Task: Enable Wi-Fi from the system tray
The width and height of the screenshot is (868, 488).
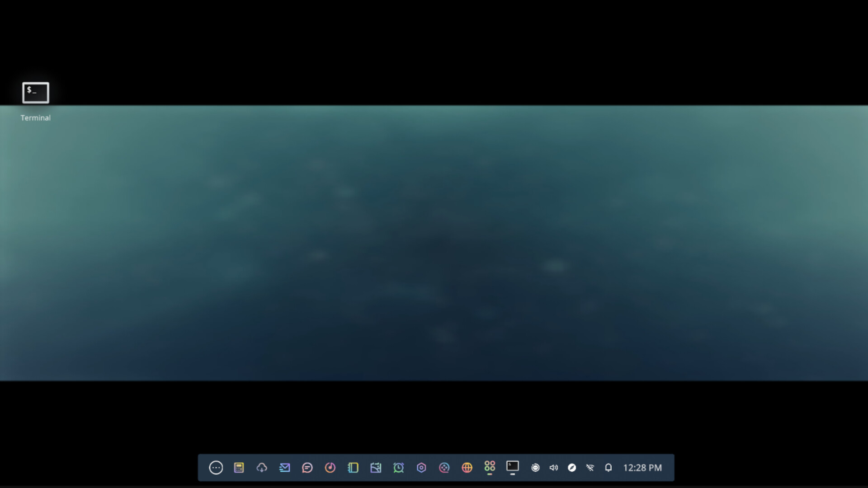Action: (591, 468)
